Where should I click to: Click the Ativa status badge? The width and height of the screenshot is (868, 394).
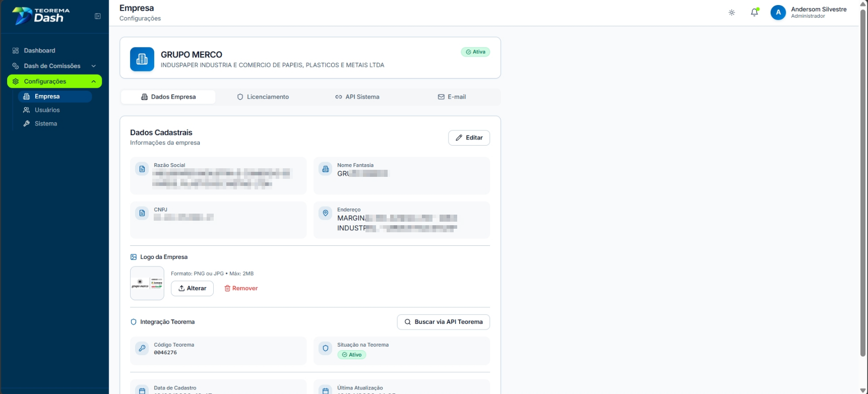coord(475,52)
